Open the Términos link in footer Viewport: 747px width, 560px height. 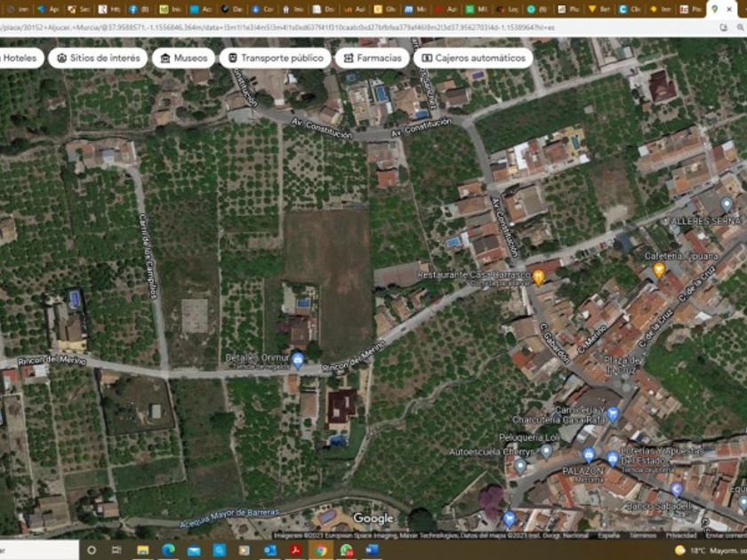click(642, 536)
